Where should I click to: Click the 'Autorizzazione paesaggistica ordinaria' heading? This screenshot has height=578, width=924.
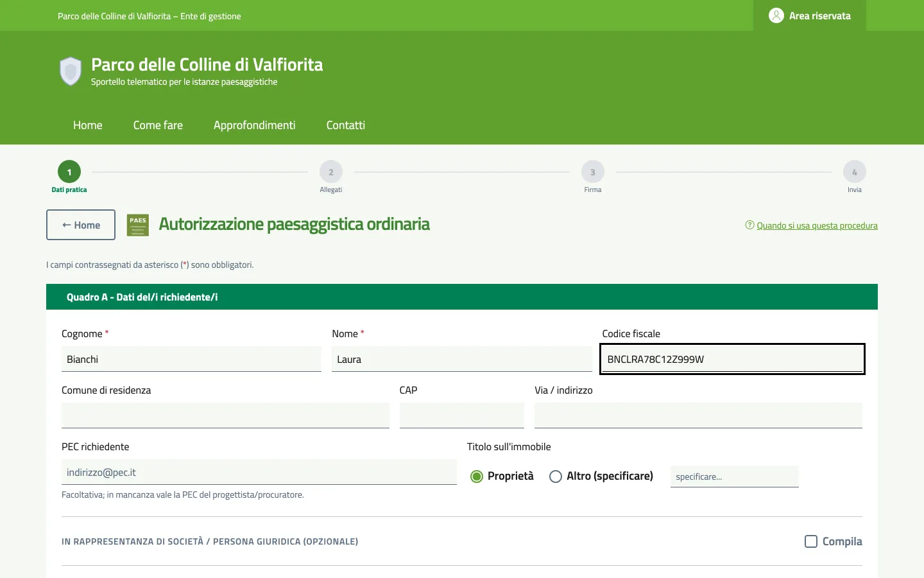point(295,224)
